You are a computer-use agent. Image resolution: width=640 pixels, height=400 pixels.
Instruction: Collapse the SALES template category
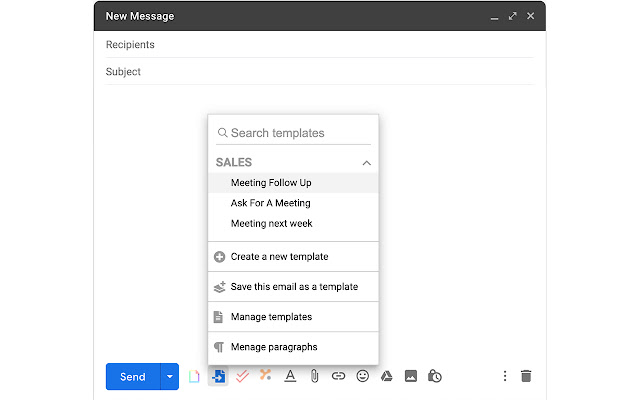367,163
